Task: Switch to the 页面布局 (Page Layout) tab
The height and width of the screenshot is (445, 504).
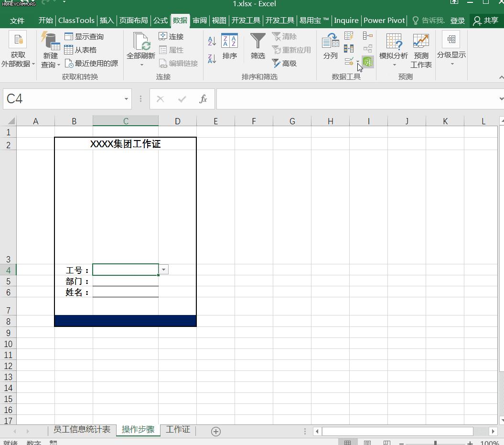Action: tap(133, 21)
